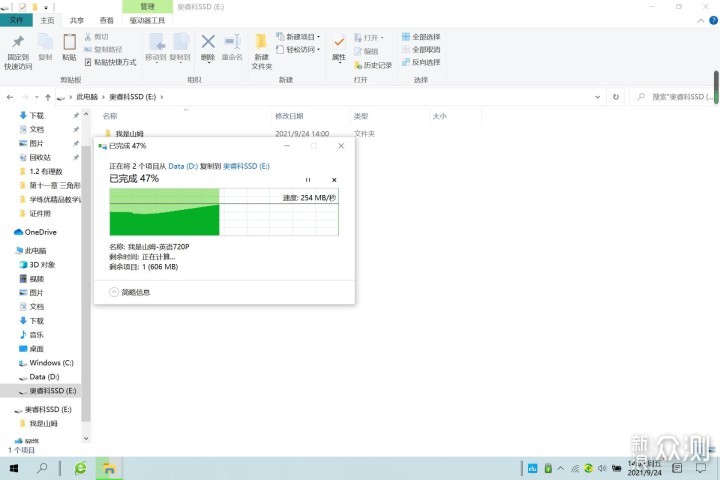Select Cut in the clipboard group
Viewport: 720px width, 480px height.
pyautogui.click(x=96, y=37)
